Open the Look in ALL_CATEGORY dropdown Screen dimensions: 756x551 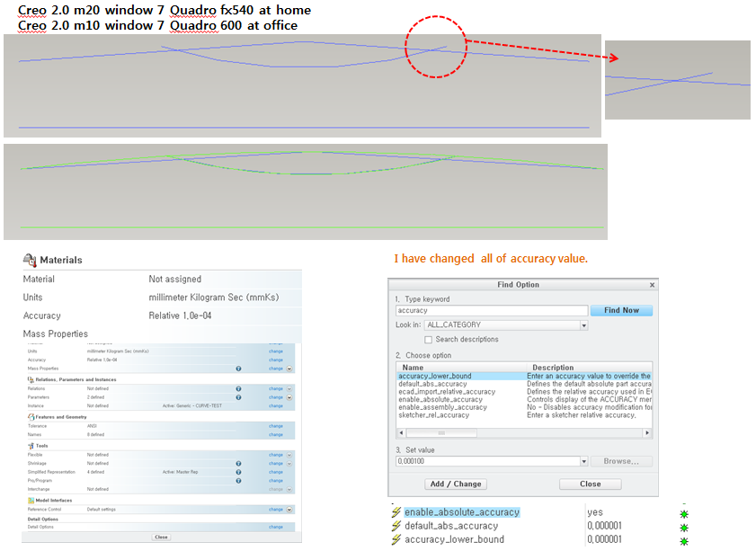coord(584,325)
